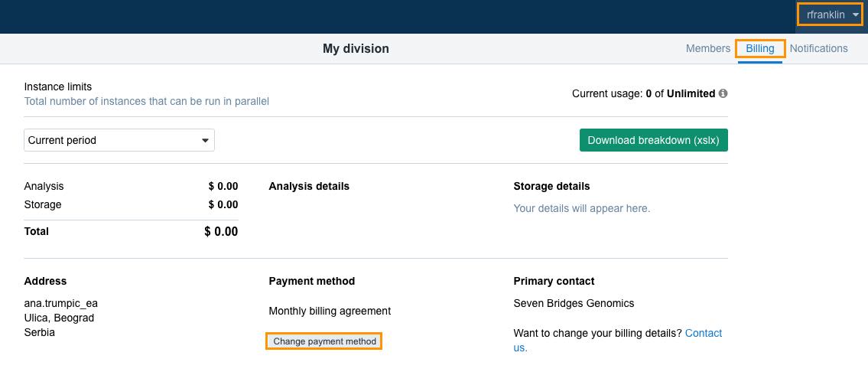Viewport: 868px width, 385px height.
Task: Click the Instance limits label
Action: (x=57, y=87)
